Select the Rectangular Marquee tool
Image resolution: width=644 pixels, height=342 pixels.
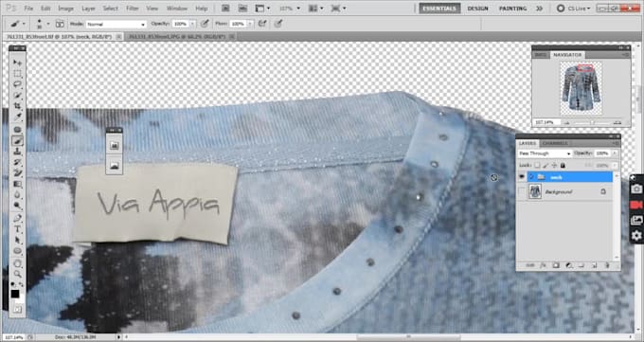[x=17, y=74]
